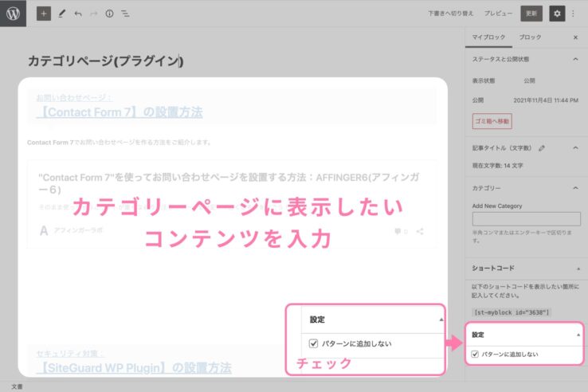Open the document info details icon
This screenshot has width=588, height=392.
[x=109, y=14]
